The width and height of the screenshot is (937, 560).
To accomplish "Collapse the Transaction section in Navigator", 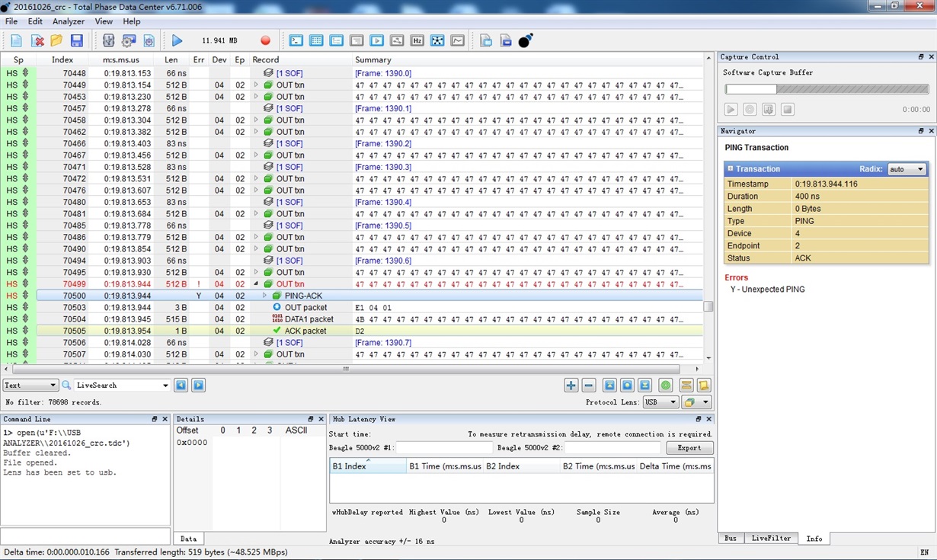I will click(731, 169).
